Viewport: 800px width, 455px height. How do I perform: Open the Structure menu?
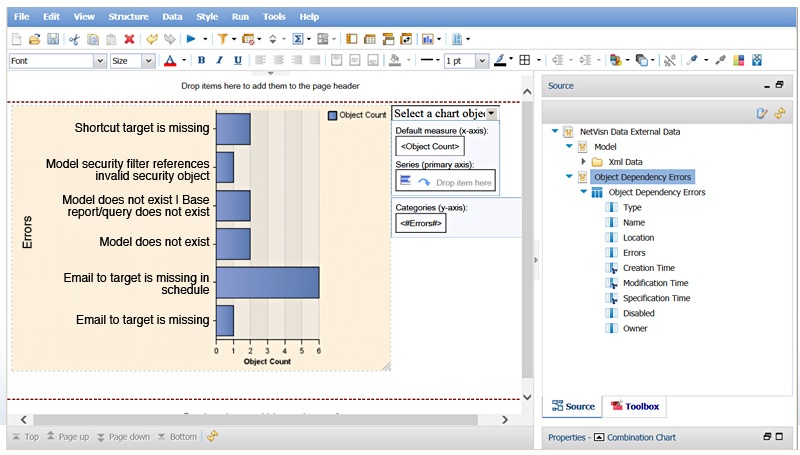pos(128,17)
